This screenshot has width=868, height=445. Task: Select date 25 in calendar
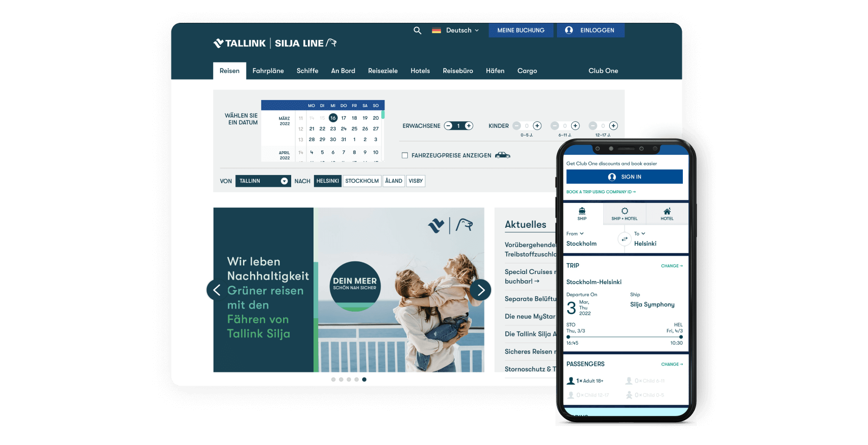tap(354, 129)
